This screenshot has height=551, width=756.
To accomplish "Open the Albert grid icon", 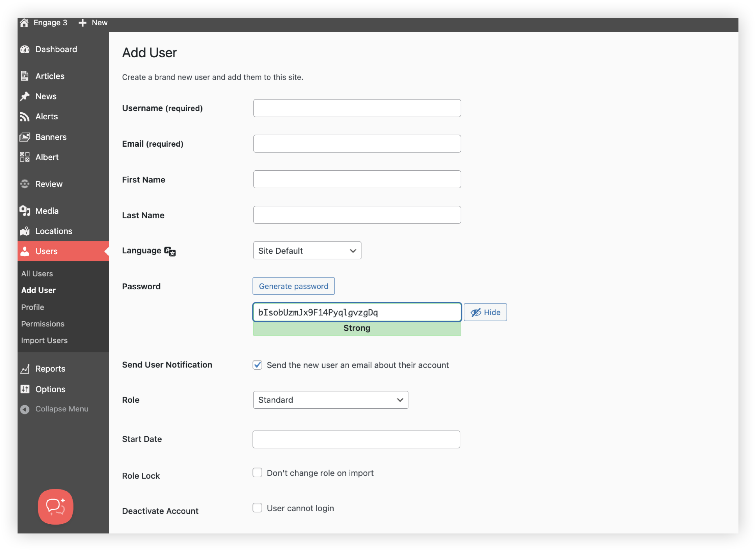I will click(25, 157).
